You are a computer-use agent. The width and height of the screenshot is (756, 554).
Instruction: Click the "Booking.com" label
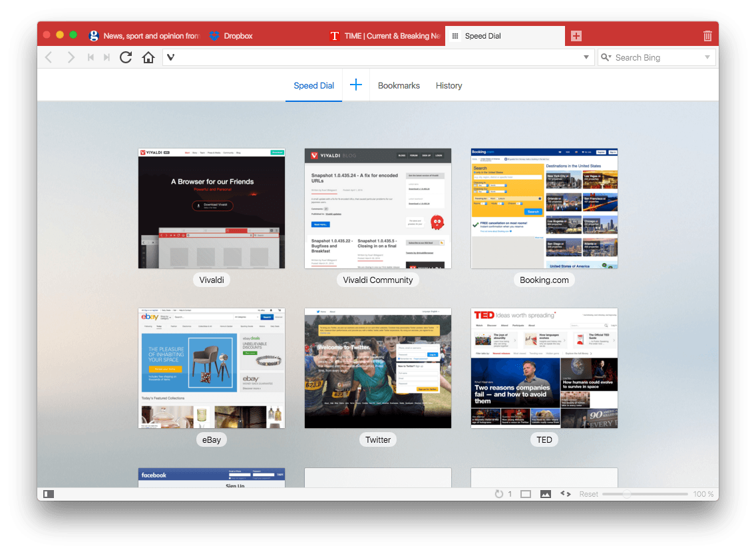(544, 280)
